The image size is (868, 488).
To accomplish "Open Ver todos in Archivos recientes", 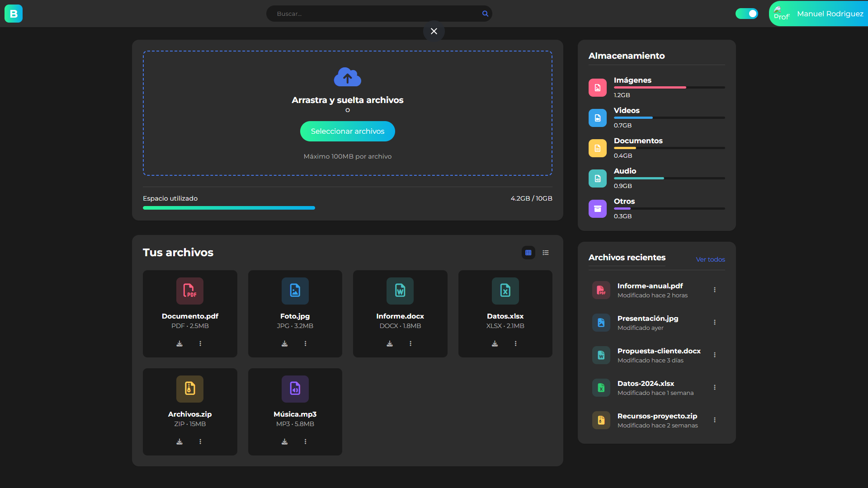I will [x=710, y=259].
